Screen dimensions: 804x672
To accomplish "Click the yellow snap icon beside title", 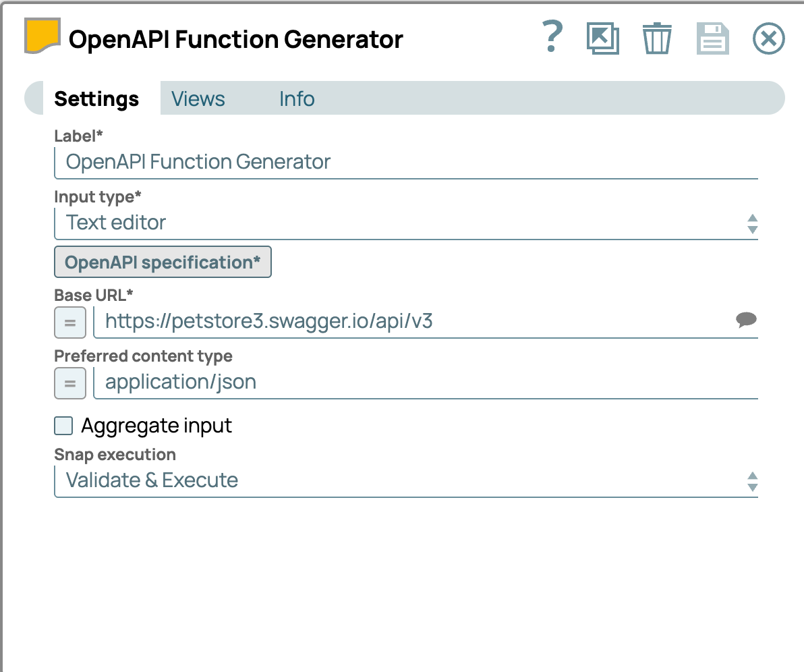I will point(42,36).
